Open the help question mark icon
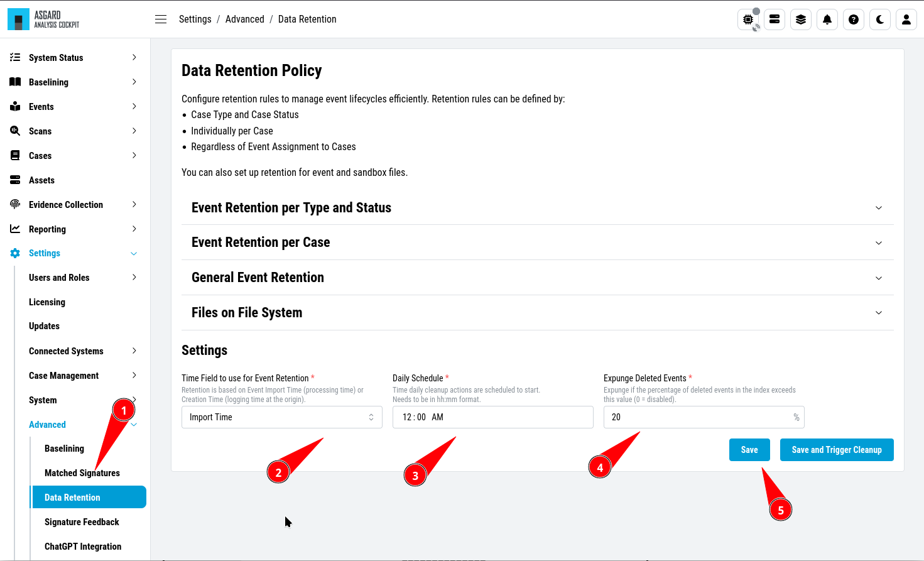This screenshot has height=561, width=924. click(854, 19)
